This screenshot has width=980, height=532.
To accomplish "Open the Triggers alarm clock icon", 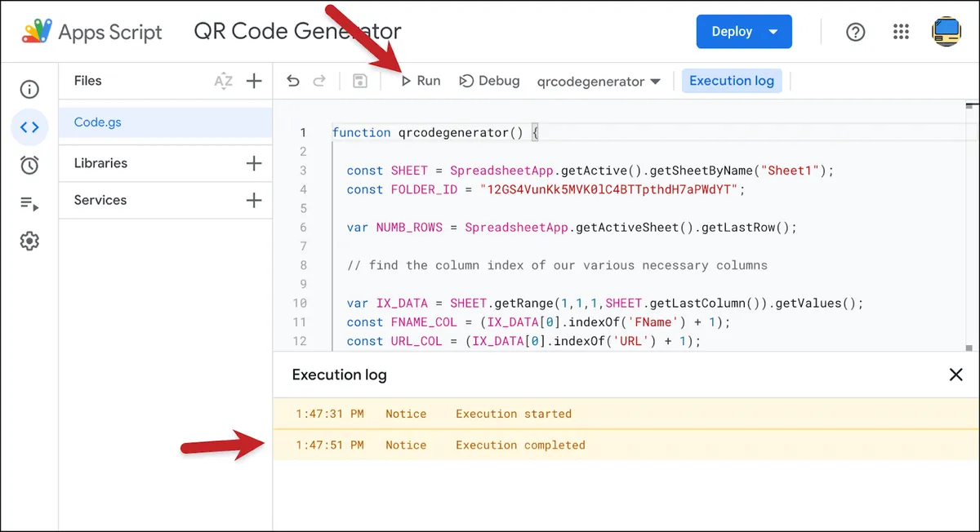I will [x=29, y=165].
